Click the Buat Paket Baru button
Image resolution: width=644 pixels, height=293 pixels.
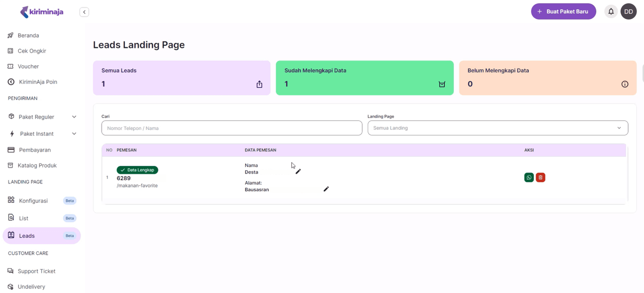[x=563, y=12]
